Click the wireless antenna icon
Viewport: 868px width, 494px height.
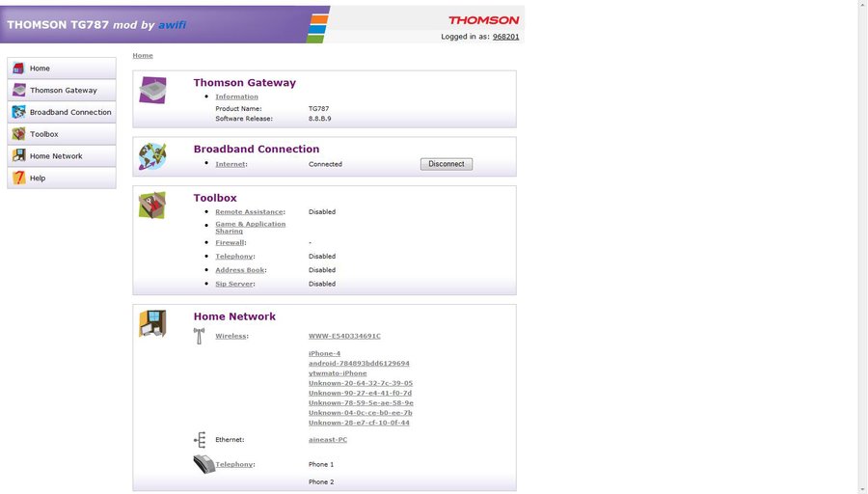pos(199,336)
